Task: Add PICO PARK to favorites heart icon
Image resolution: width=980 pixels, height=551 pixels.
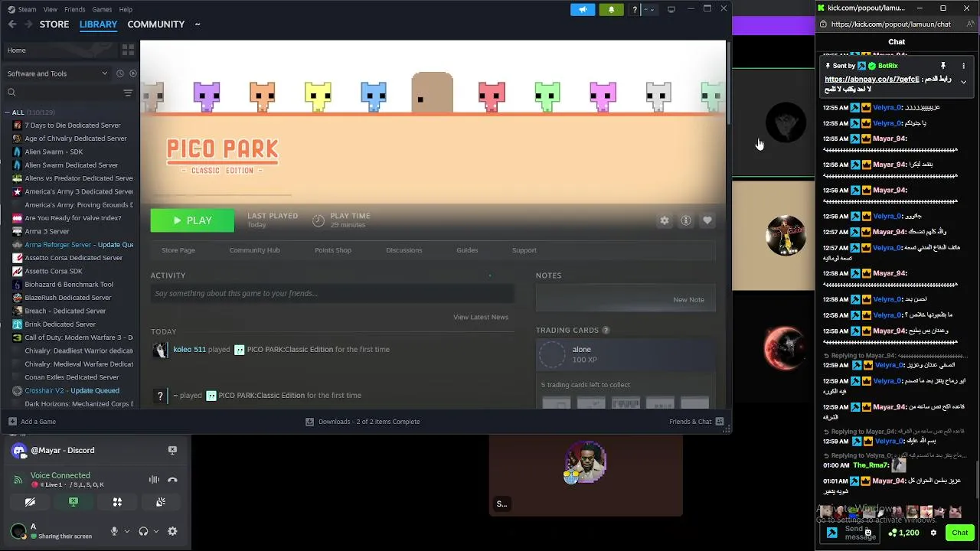Action: point(707,220)
